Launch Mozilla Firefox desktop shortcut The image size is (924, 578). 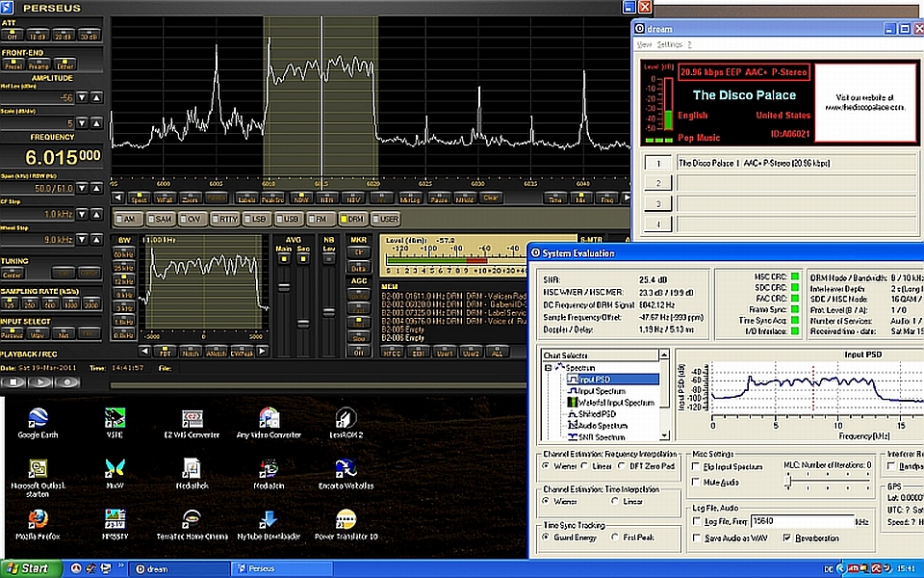tap(38, 524)
